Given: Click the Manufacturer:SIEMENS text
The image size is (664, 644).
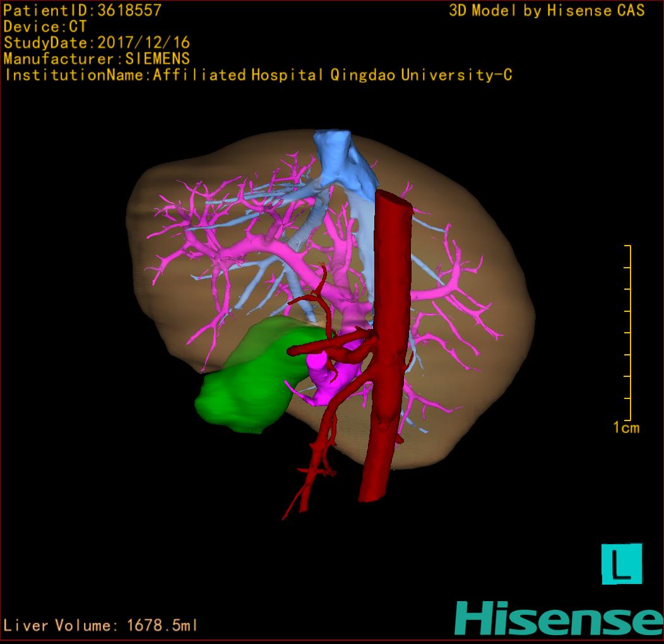Looking at the screenshot, I should [97, 59].
